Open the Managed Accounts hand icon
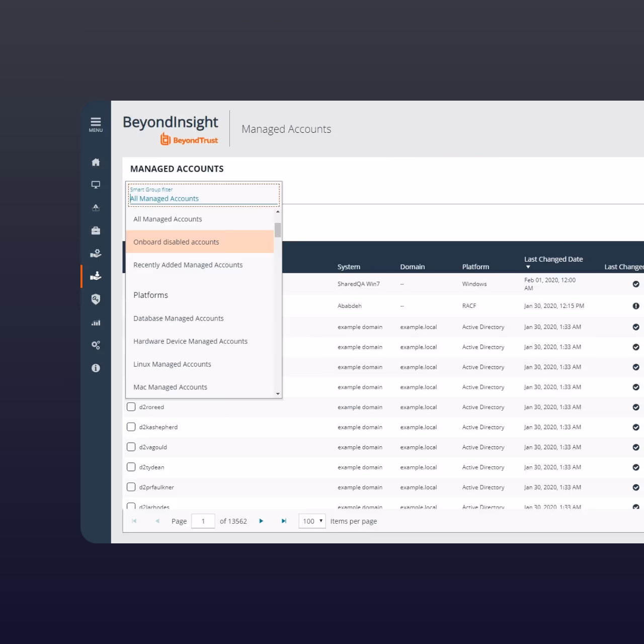 96,276
